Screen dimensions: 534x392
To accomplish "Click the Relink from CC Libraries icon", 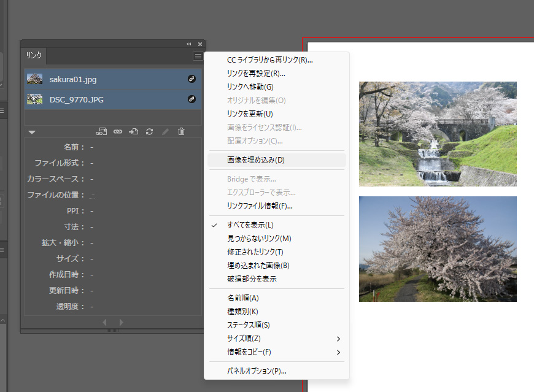I will click(x=102, y=131).
